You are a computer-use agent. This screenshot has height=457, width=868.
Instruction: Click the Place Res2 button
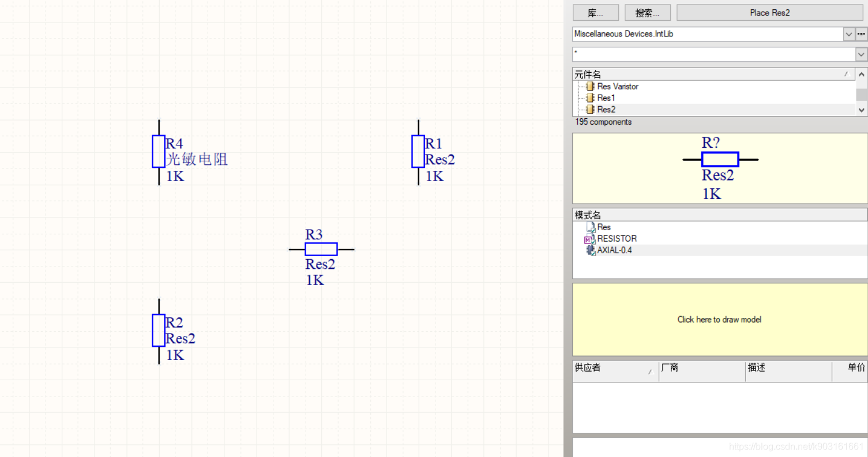tap(770, 13)
